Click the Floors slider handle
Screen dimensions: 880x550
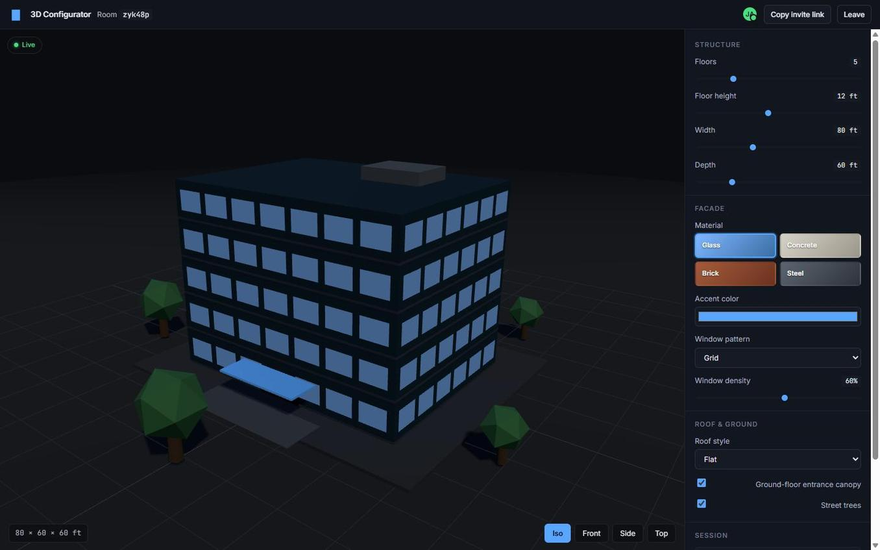click(x=733, y=79)
